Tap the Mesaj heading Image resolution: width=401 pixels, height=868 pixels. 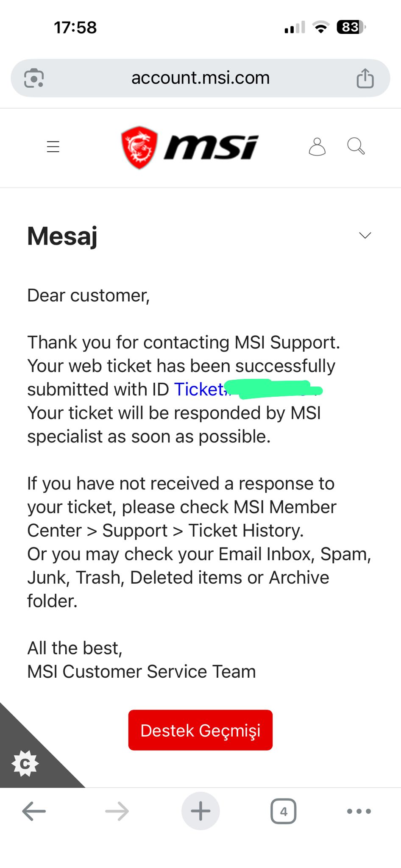pyautogui.click(x=62, y=236)
